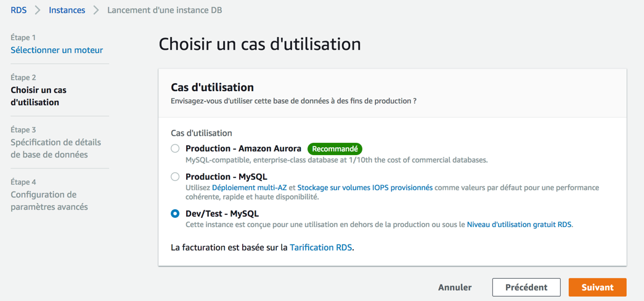Open step Configuration de paramètres avancés

[x=49, y=201]
